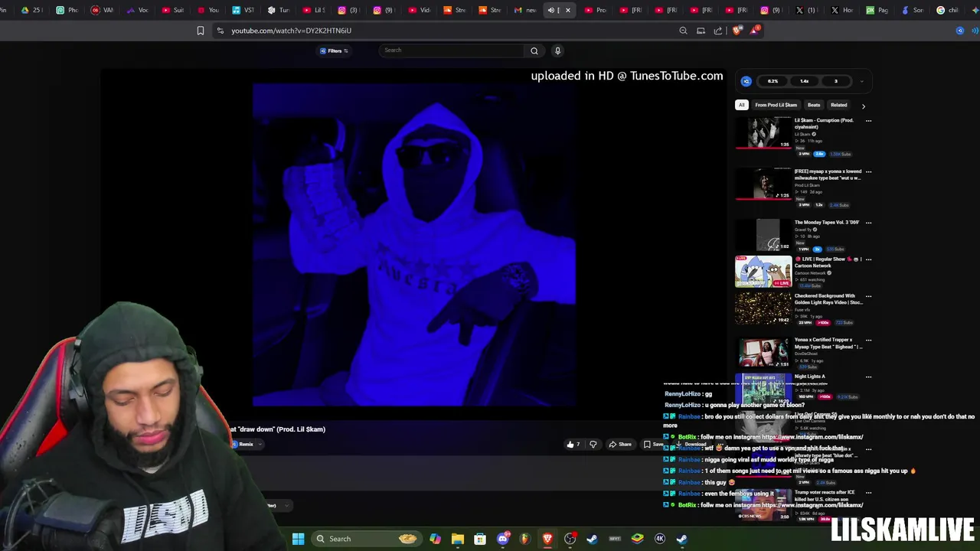Click the 6.2% stat pill
Image resolution: width=980 pixels, height=551 pixels.
tap(773, 81)
